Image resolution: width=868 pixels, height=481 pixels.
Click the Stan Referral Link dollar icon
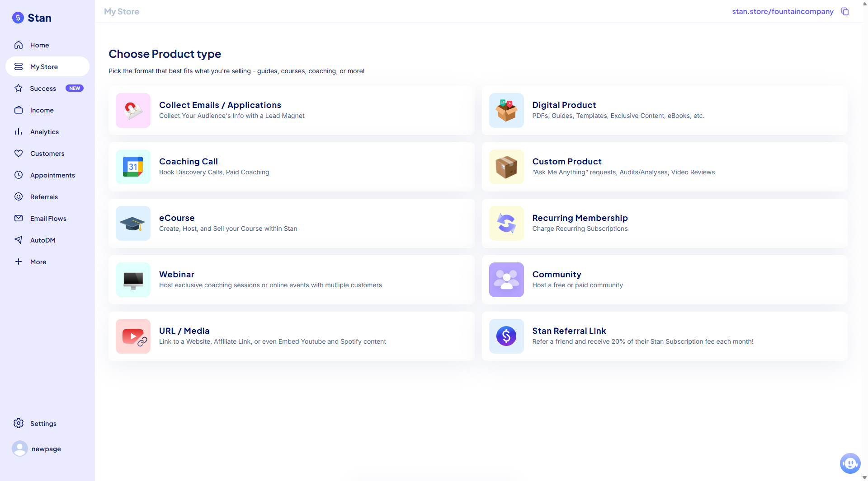(506, 336)
